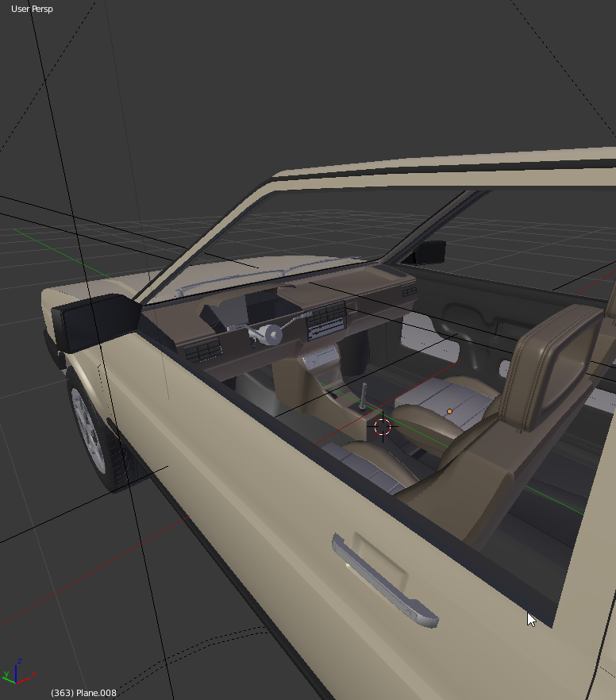This screenshot has height=700, width=616.
Task: Select the passenger-side wing mirror
Action: pos(427,252)
